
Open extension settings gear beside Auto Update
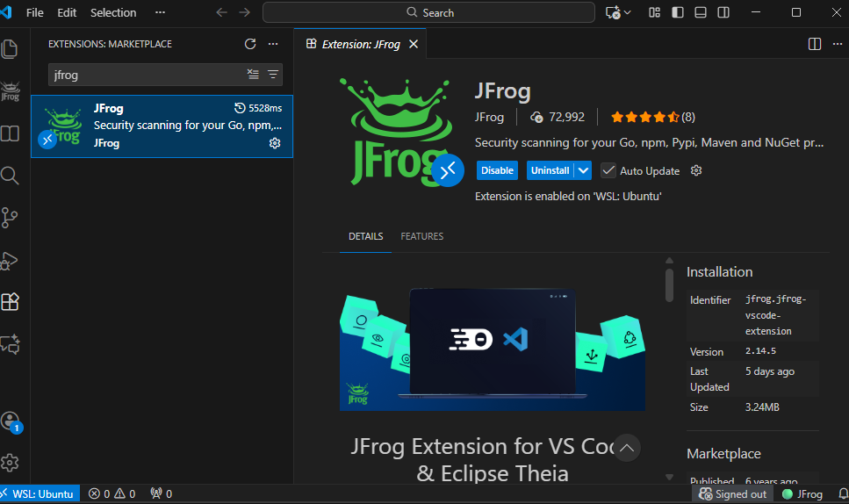[696, 170]
